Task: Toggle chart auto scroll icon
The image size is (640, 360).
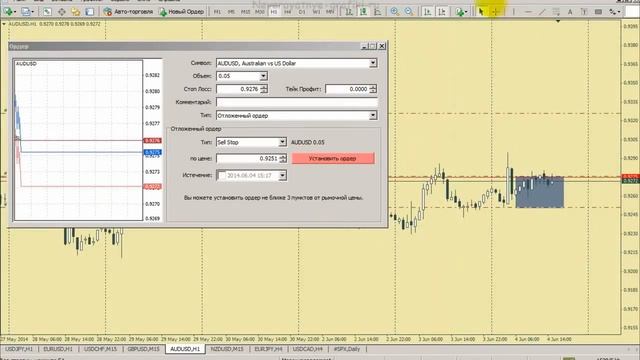Action: [427, 12]
